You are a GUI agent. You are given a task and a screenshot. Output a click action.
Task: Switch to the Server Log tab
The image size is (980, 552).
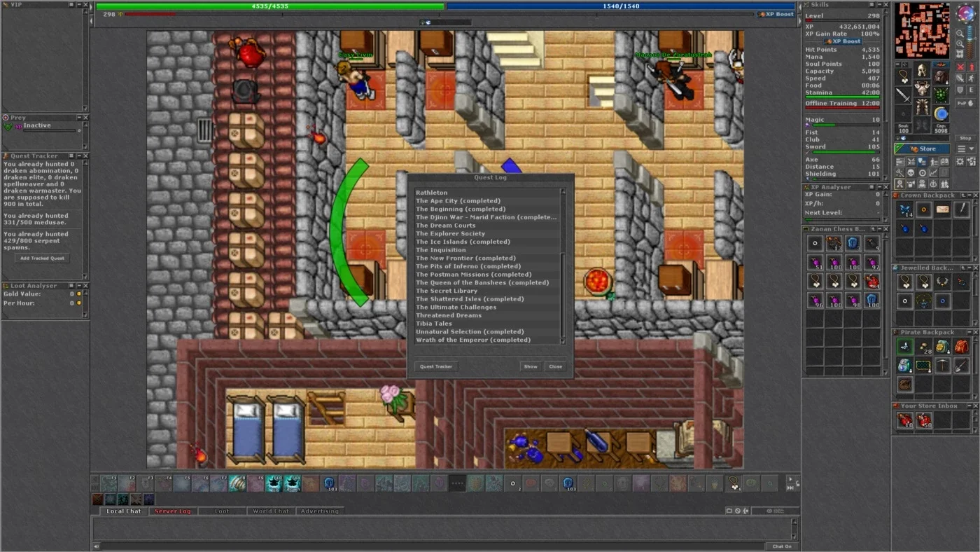(x=173, y=511)
